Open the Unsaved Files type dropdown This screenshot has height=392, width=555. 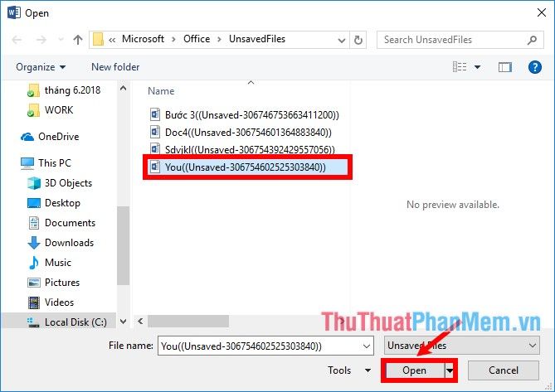462,346
